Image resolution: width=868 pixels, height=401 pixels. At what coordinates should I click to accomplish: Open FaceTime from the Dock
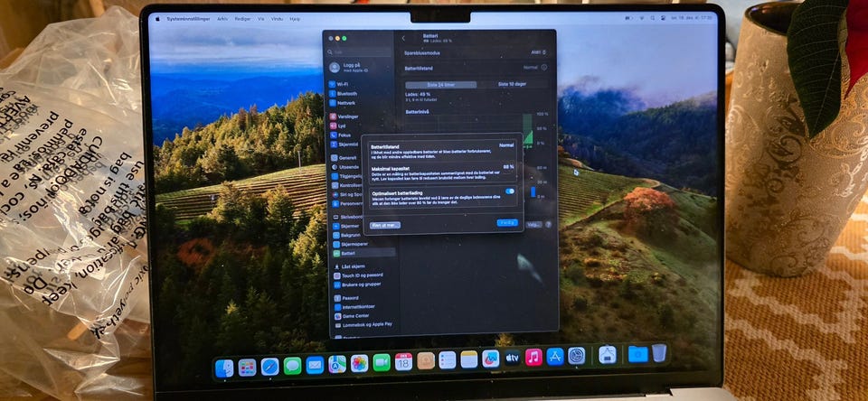tap(382, 362)
